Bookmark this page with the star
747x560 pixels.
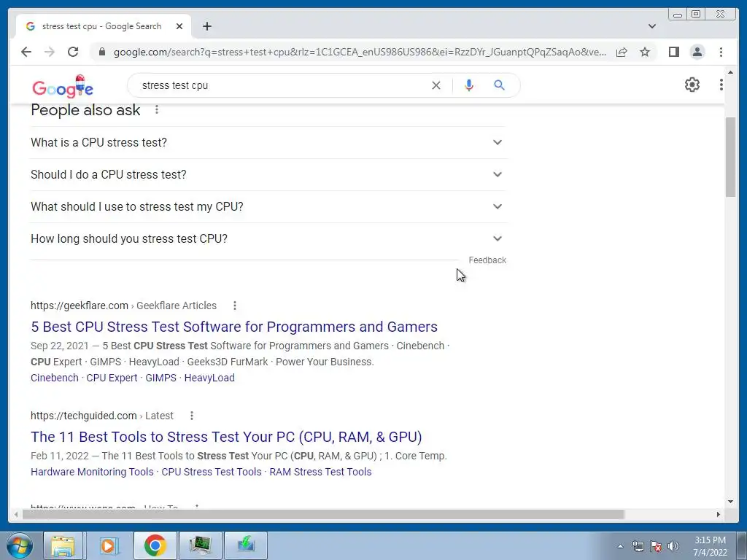(645, 52)
